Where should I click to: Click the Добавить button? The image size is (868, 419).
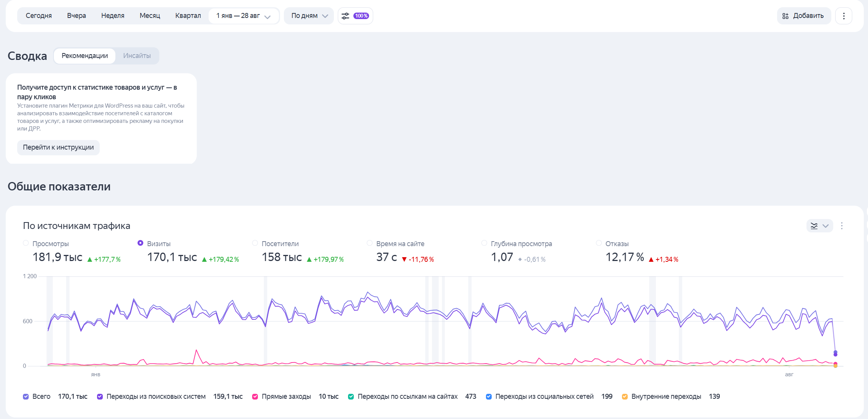click(x=804, y=16)
